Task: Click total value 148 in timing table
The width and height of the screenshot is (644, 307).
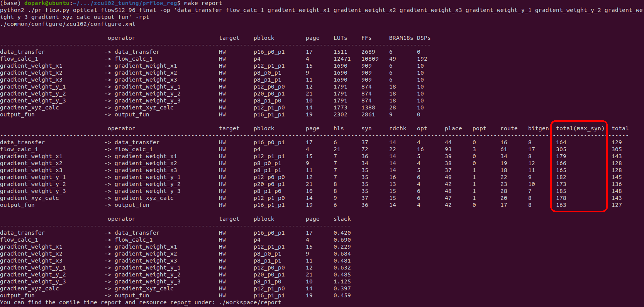Action: [616, 191]
